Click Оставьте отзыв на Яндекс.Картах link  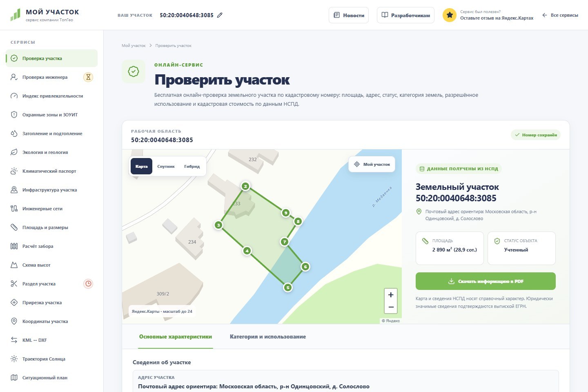click(497, 18)
